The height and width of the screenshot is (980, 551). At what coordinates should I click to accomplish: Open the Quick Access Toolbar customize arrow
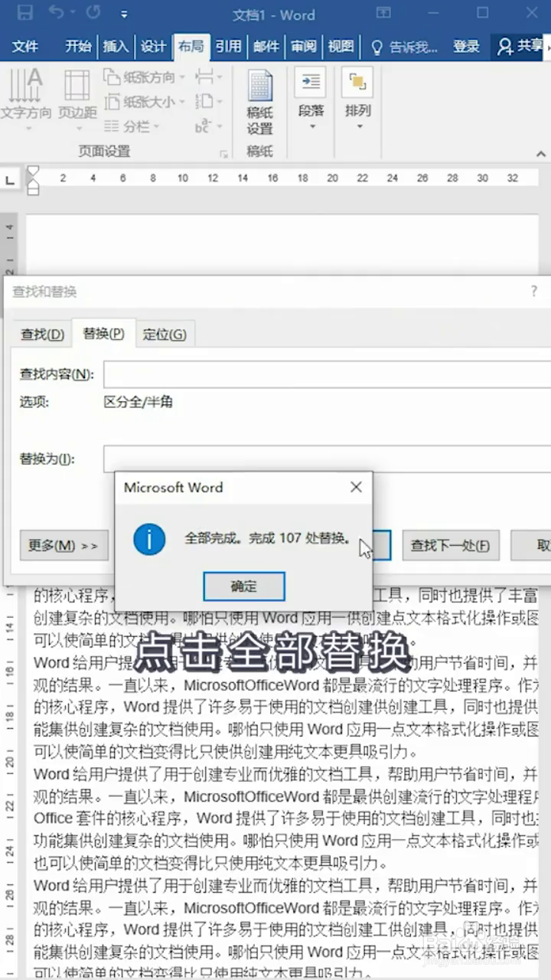(125, 15)
